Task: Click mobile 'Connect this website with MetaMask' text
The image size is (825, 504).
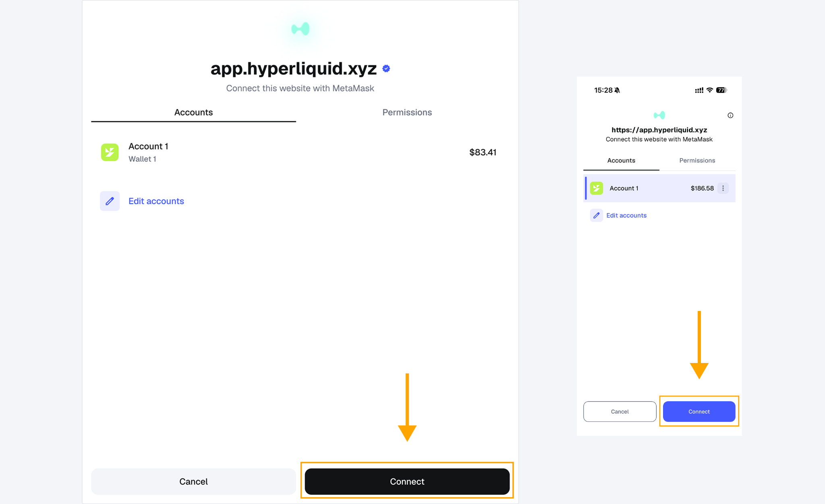Action: [x=659, y=139]
